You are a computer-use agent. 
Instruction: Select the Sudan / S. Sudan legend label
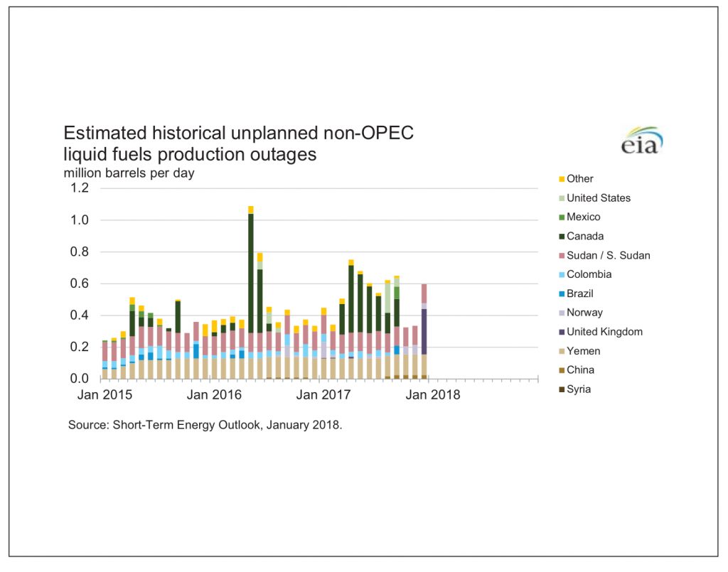(x=608, y=256)
